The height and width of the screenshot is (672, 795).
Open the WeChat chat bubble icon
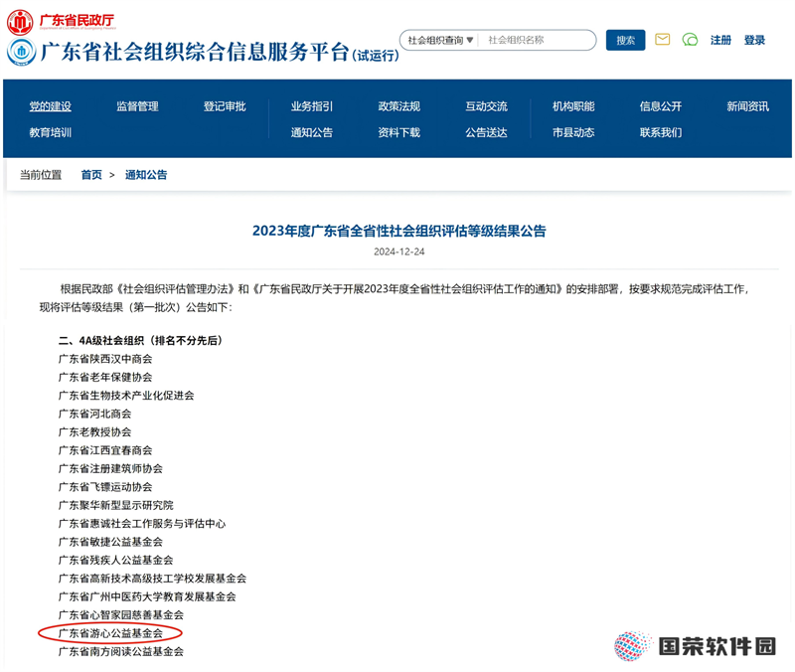[x=690, y=40]
